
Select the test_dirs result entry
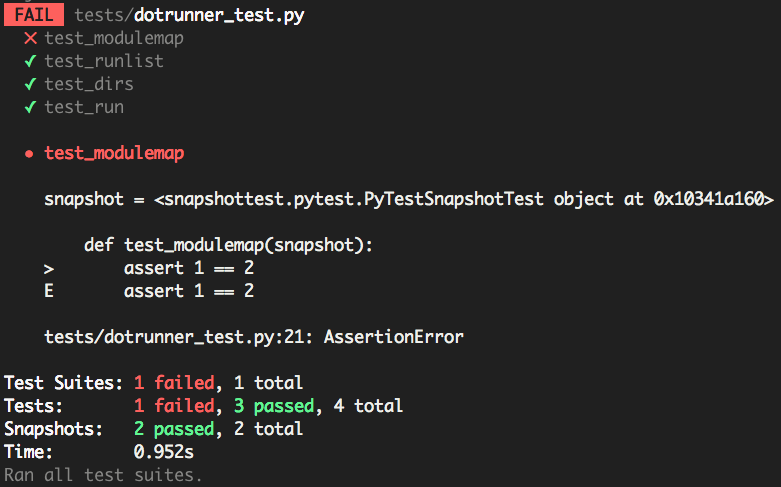(x=89, y=84)
